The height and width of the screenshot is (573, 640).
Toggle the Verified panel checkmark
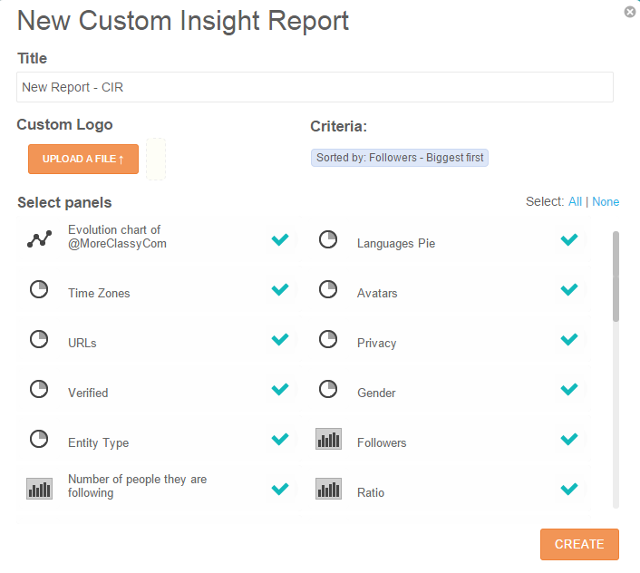click(280, 389)
